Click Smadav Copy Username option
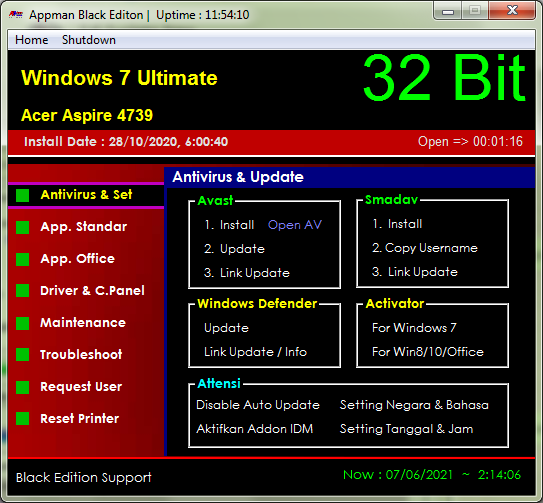This screenshot has width=543, height=503. 425,248
